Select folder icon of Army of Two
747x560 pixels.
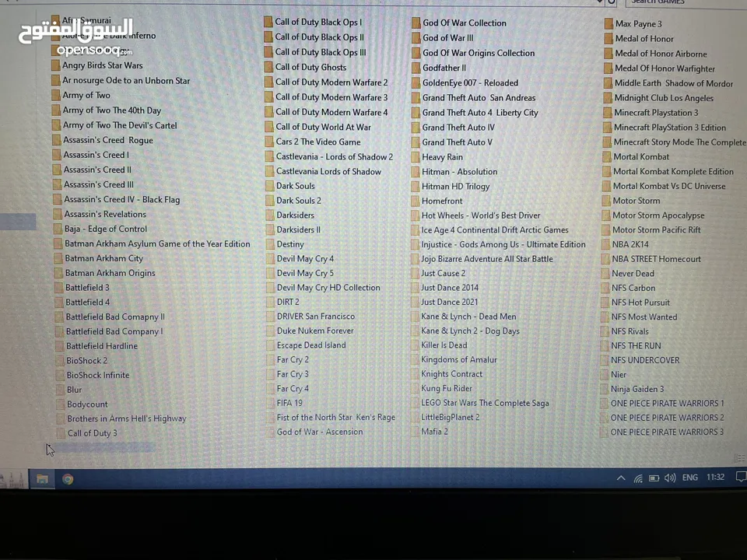[x=56, y=95]
